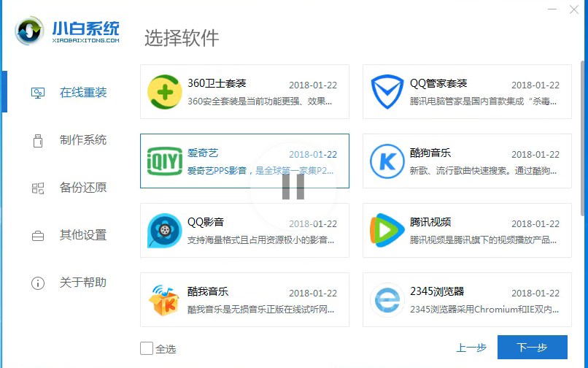Click the 上一步 previous step link
Viewport: 588px width, 368px height.
click(471, 348)
